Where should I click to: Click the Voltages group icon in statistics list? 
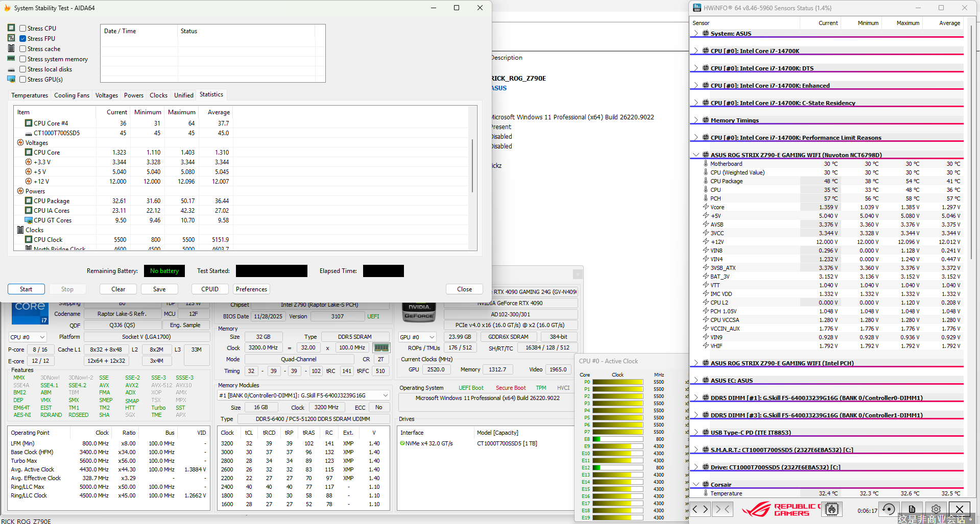(20, 143)
